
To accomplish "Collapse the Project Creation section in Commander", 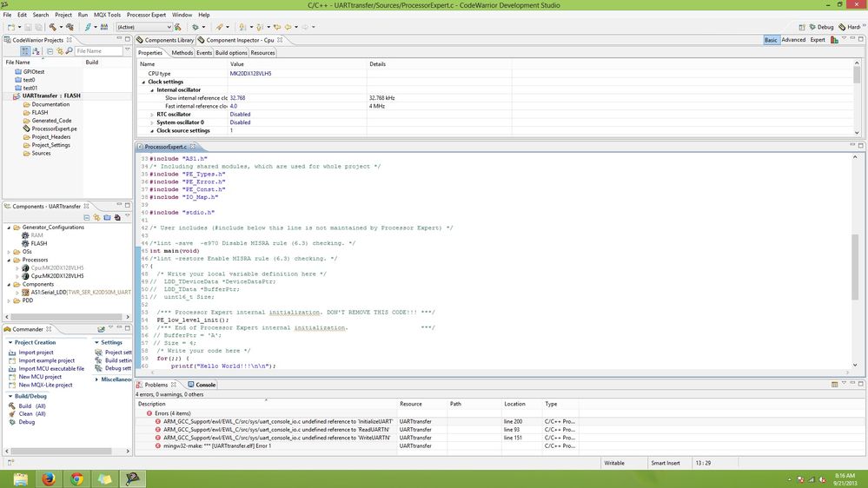I will click(10, 342).
